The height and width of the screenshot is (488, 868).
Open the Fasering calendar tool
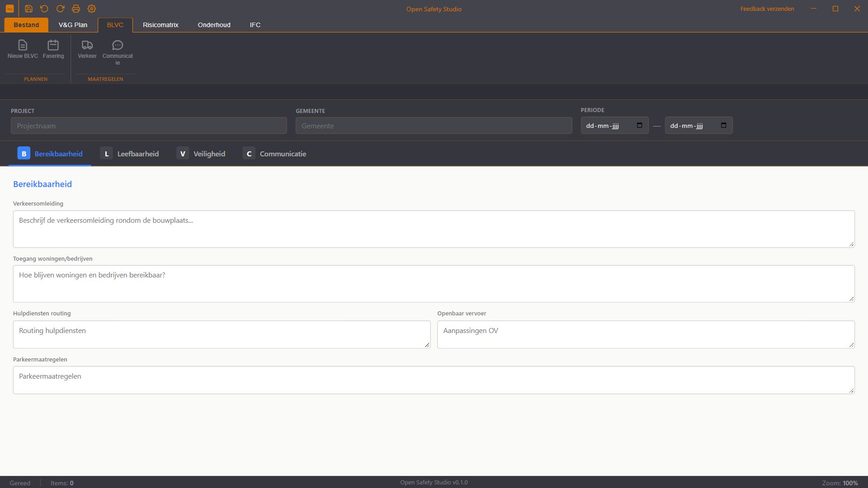(x=53, y=50)
